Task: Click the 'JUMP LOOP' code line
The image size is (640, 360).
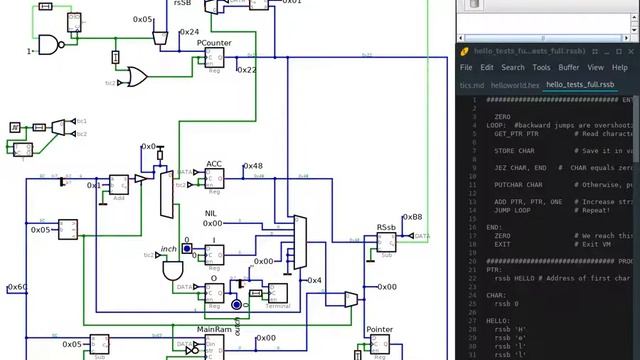Action: [x=512, y=210]
